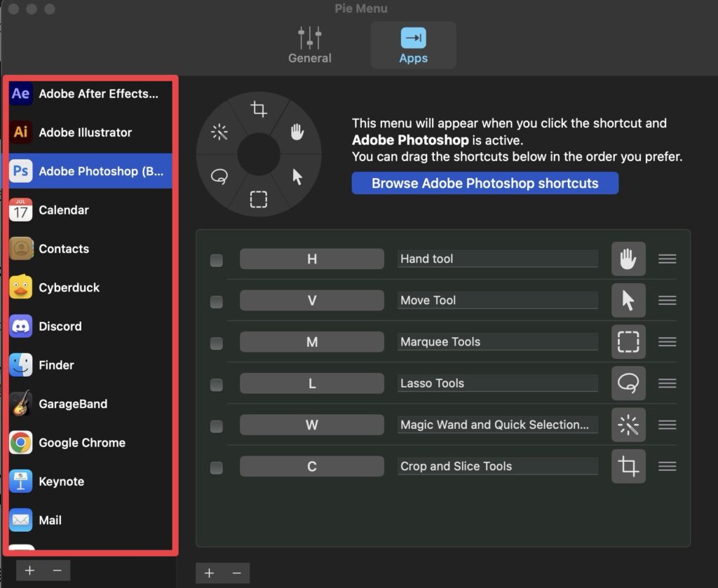Edit the Magic Wand and Quick Selection field
The height and width of the screenshot is (588, 718).
(x=498, y=425)
